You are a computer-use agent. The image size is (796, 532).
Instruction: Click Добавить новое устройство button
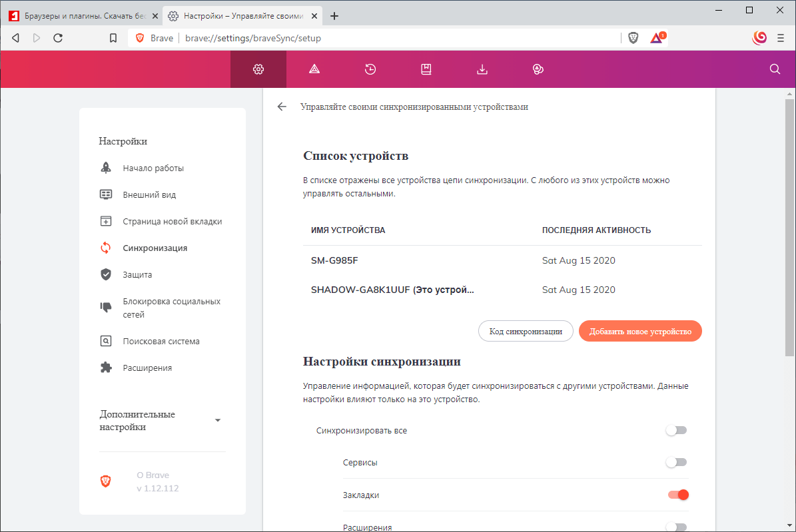click(x=640, y=331)
